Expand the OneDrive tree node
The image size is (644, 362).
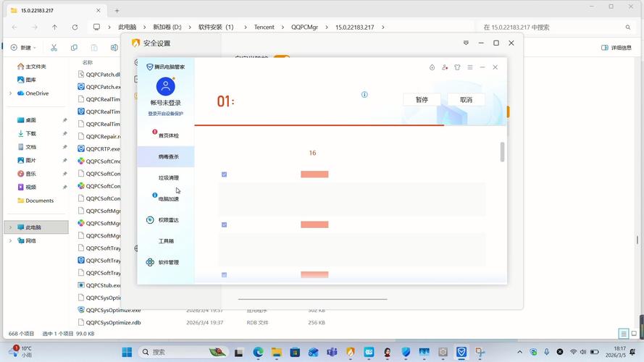coord(11,93)
